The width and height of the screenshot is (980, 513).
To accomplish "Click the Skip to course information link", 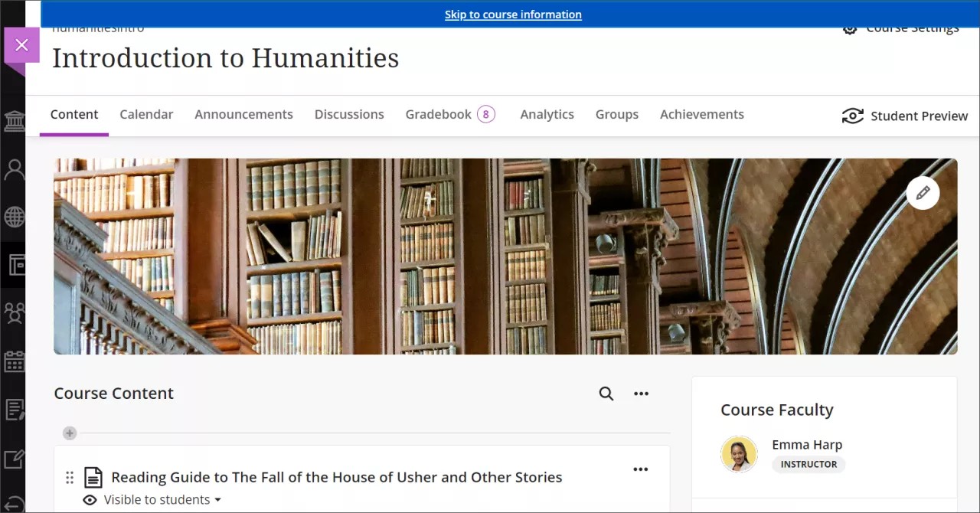I will click(513, 14).
